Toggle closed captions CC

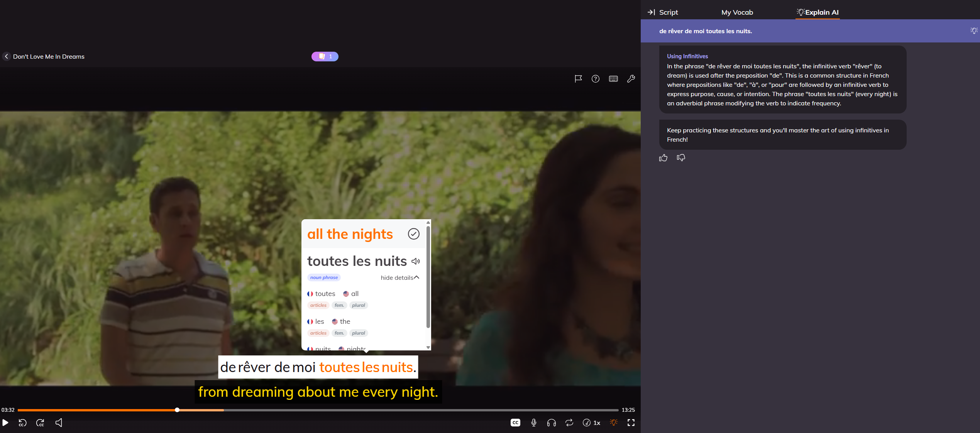515,423
